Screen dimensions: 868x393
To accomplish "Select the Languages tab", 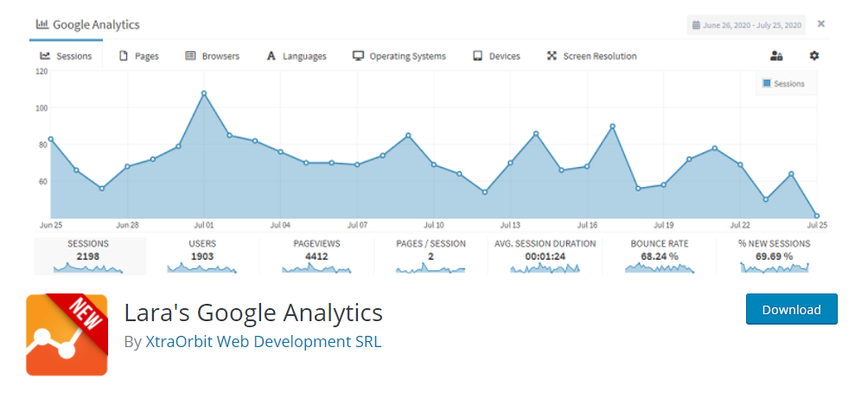I will [297, 56].
